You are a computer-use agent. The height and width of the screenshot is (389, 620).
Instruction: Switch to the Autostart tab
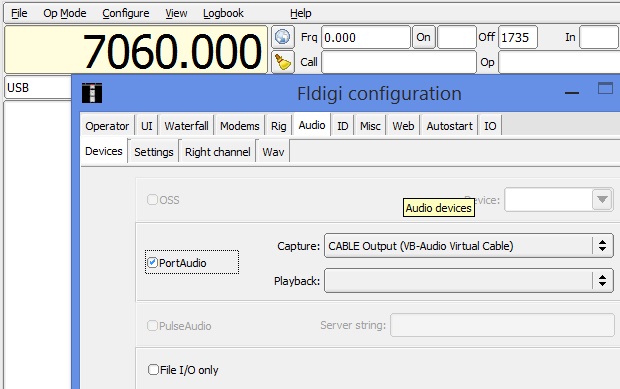click(x=450, y=126)
